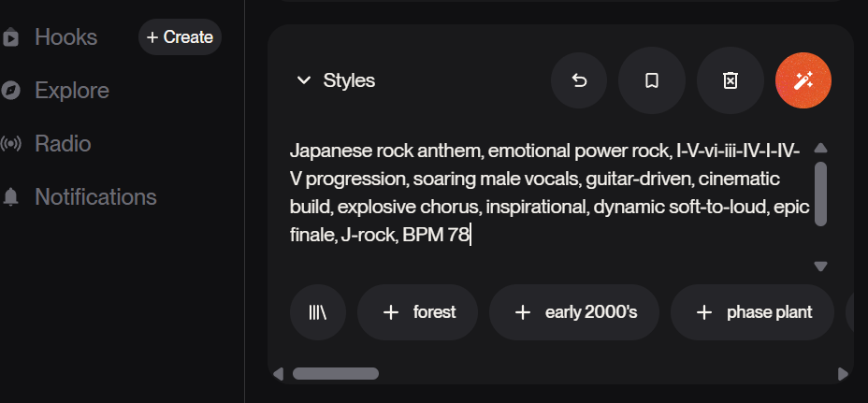Open the style library icon button
Image resolution: width=868 pixels, height=403 pixels.
318,312
